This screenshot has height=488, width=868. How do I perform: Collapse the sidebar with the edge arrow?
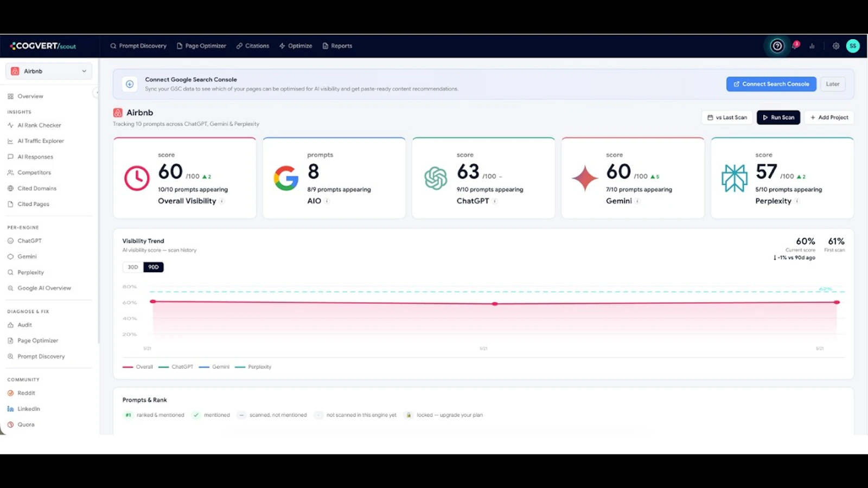[x=97, y=93]
